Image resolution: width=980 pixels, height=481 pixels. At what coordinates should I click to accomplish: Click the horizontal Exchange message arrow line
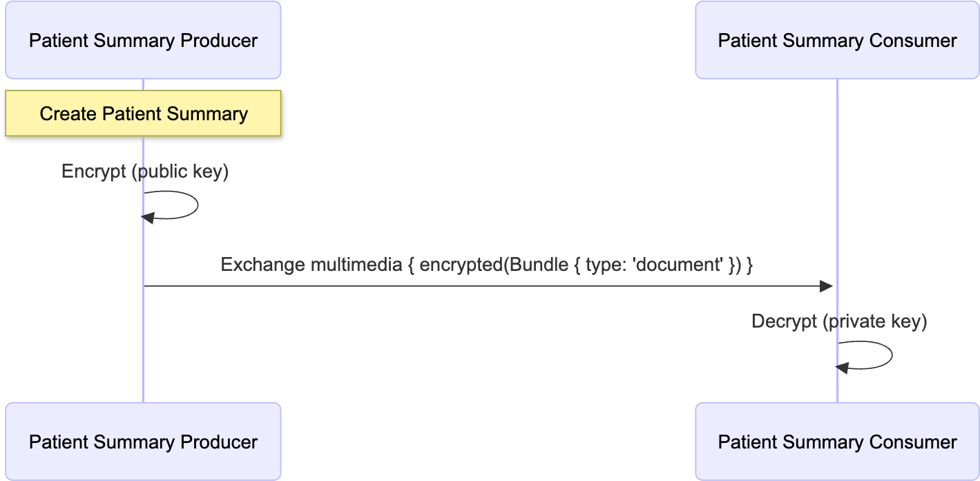483,286
